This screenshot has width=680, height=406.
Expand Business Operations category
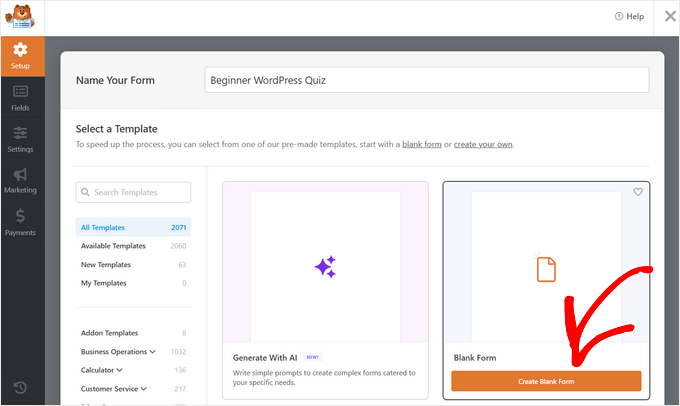click(x=118, y=352)
